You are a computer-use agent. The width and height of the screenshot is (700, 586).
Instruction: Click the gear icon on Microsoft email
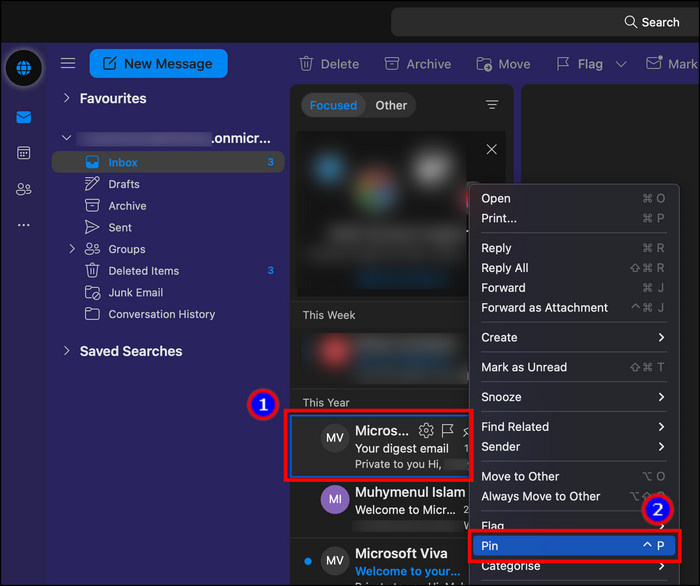[426, 430]
